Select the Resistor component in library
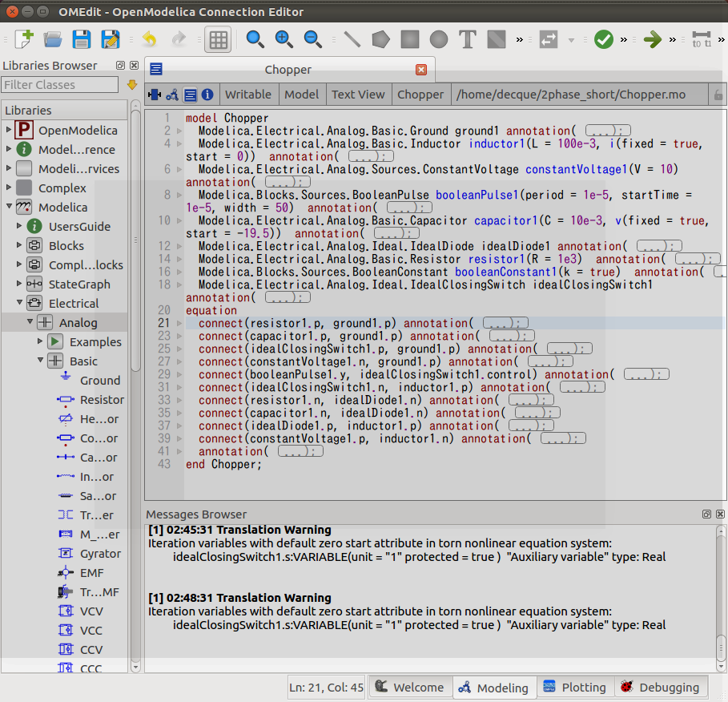Viewport: 728px width, 702px height. (x=91, y=400)
